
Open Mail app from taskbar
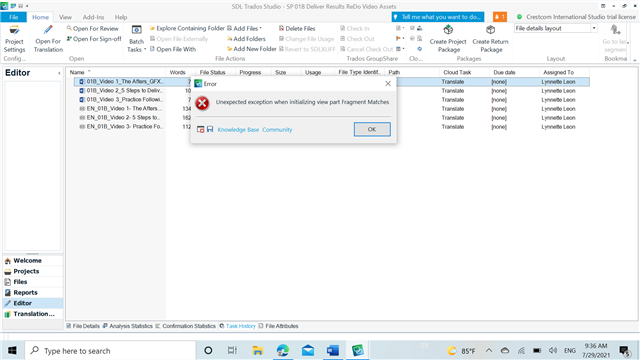(308, 350)
